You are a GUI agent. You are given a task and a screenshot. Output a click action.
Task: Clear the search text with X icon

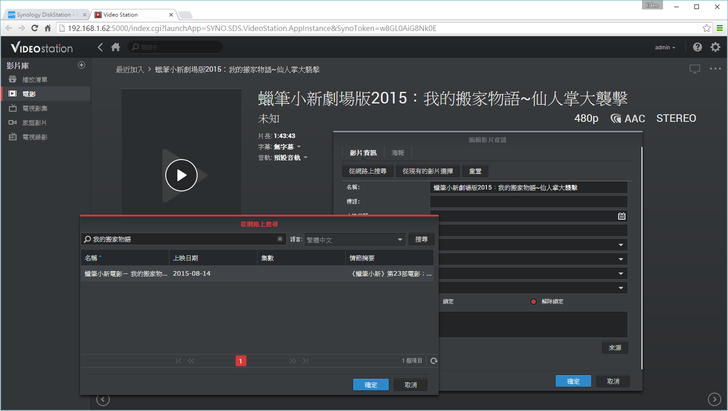279,240
